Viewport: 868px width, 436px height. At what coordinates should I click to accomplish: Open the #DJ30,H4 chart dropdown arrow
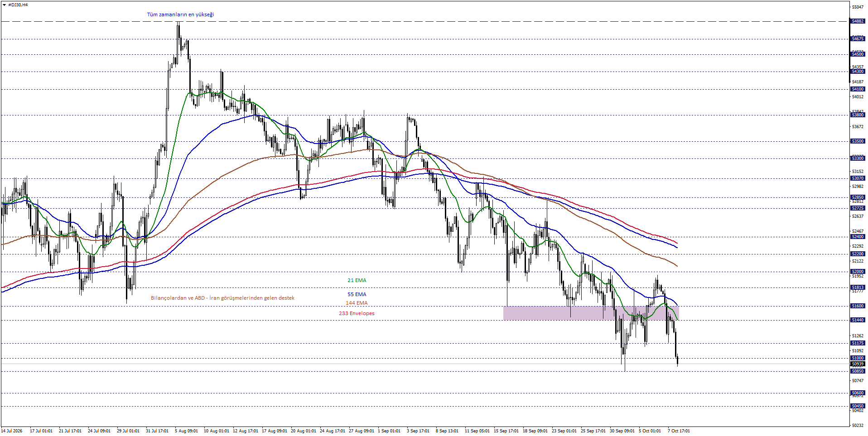(x=4, y=5)
